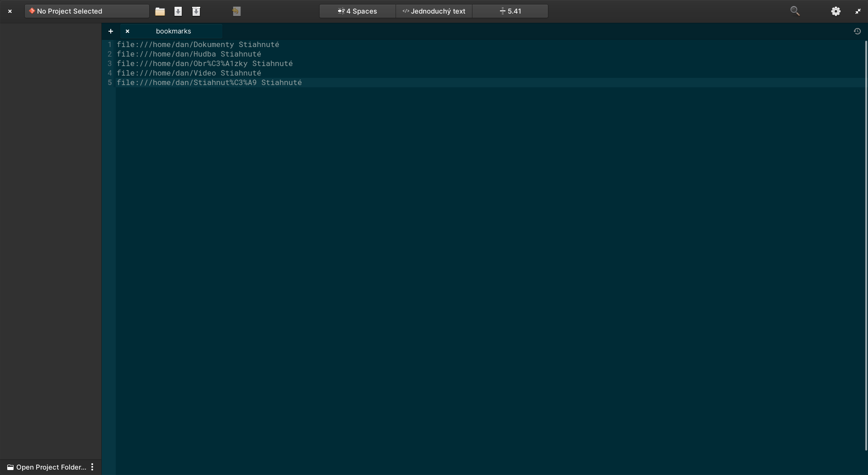The width and height of the screenshot is (868, 475).
Task: Open the Find search magnifier
Action: 795,11
